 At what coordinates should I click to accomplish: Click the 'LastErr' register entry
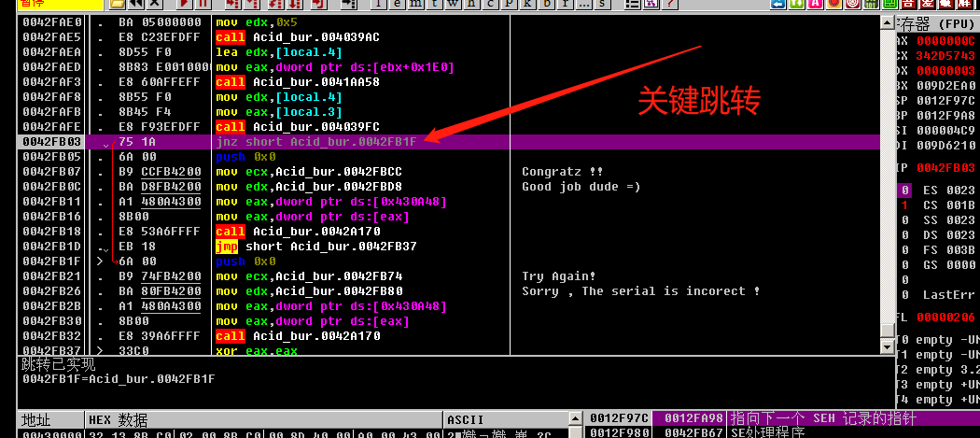tap(949, 295)
